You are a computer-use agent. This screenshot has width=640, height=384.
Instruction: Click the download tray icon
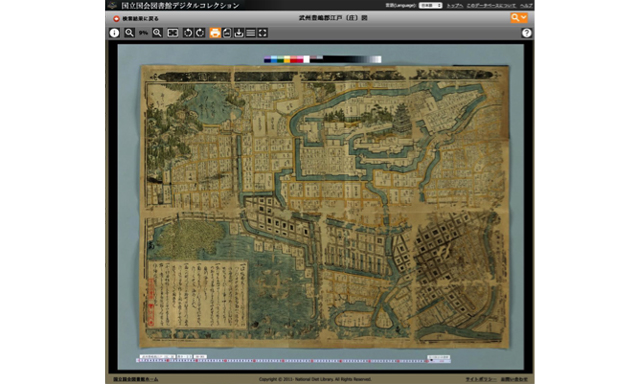(x=239, y=33)
